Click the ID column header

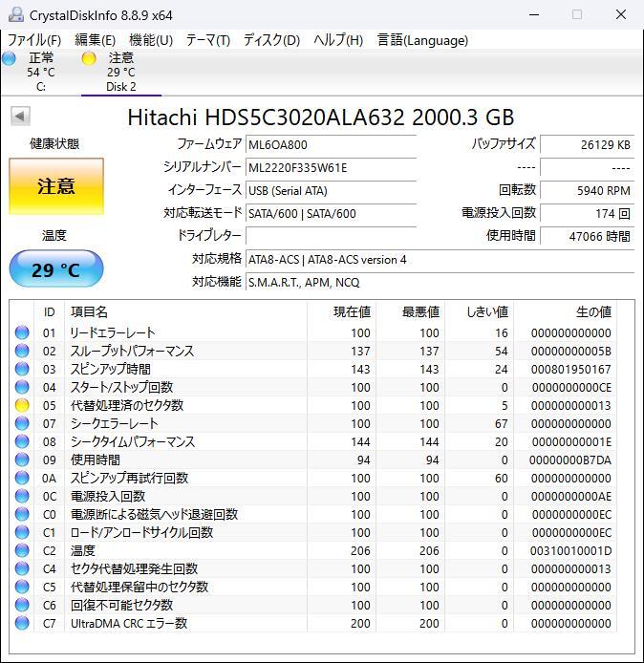49,311
